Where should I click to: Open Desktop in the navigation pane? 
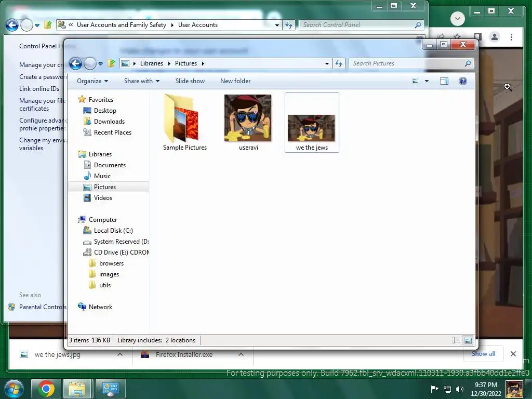(105, 111)
